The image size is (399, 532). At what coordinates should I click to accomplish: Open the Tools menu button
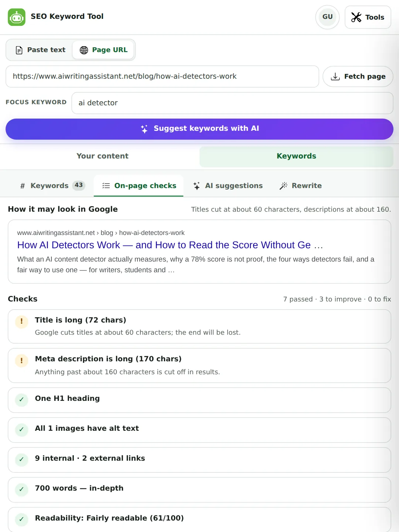(x=368, y=17)
